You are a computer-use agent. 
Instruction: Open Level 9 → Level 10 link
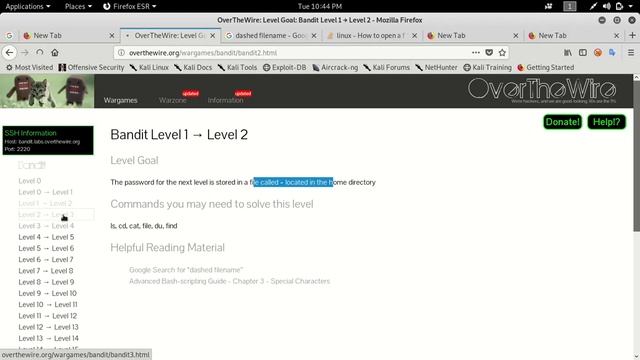[47, 293]
